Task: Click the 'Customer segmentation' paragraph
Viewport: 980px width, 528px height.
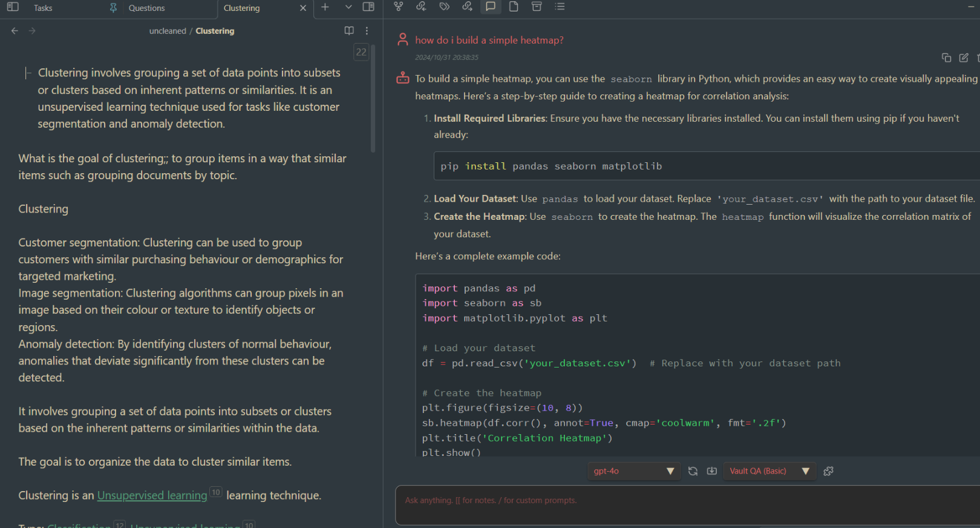Action: tap(180, 259)
